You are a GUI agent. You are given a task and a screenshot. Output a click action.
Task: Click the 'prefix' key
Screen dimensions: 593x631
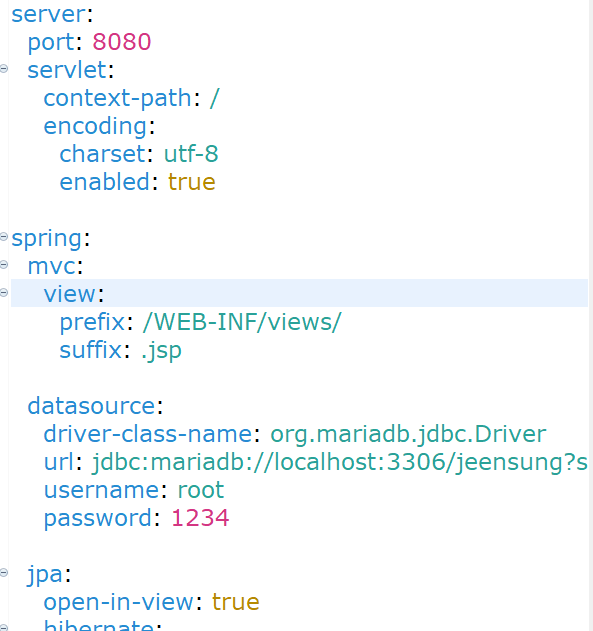pyautogui.click(x=92, y=323)
